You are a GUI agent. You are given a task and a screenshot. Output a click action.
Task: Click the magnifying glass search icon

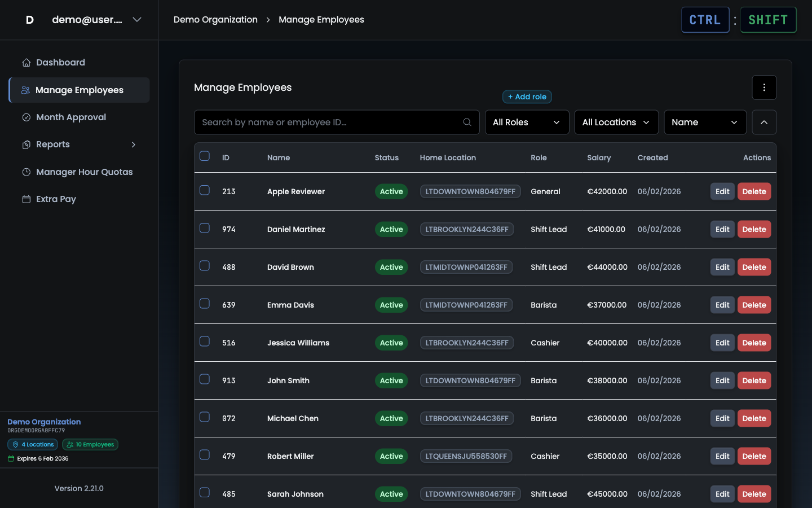[x=467, y=122]
